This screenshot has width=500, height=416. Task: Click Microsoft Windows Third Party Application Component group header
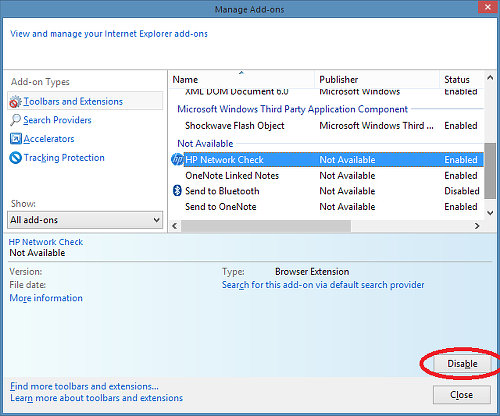click(x=292, y=109)
